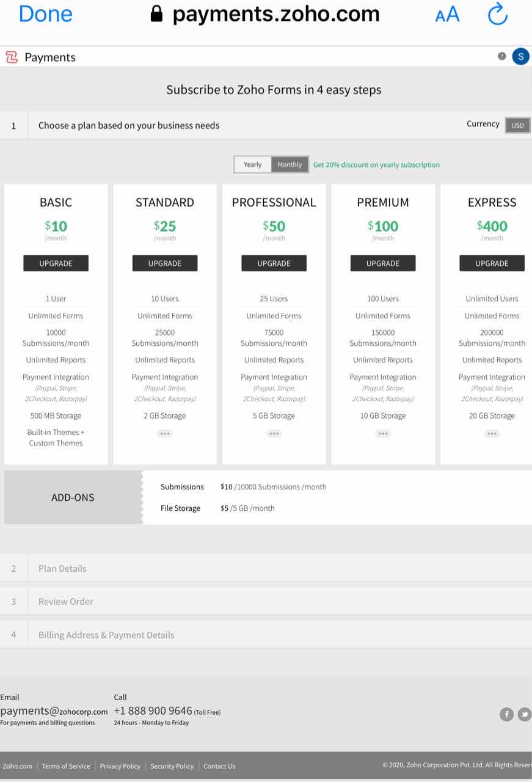Upgrade to the Professional plan
The image size is (532, 782).
(x=274, y=263)
